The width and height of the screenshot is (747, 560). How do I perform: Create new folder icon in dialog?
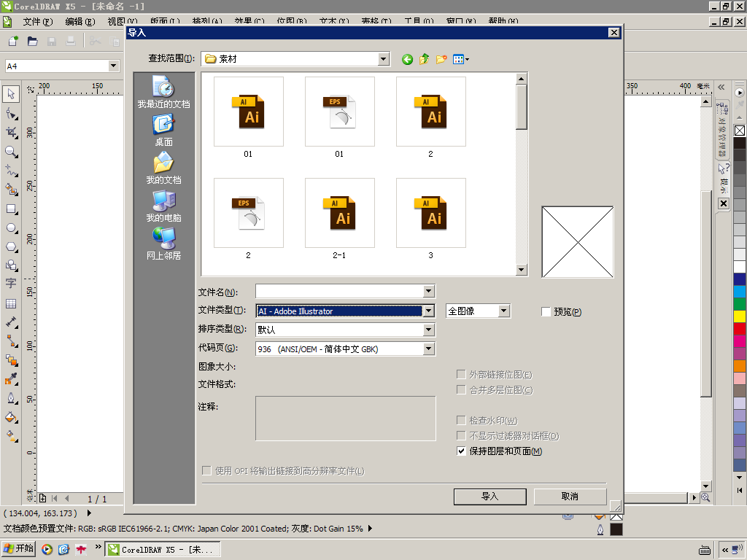point(441,59)
